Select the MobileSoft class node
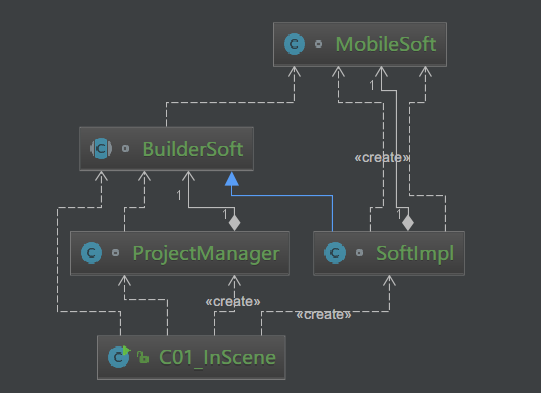This screenshot has width=541, height=393. [360, 44]
